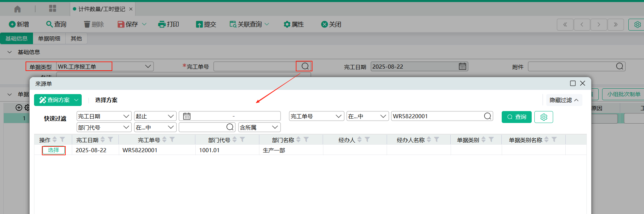
Task: Click the green 查询 search button
Action: [516, 117]
